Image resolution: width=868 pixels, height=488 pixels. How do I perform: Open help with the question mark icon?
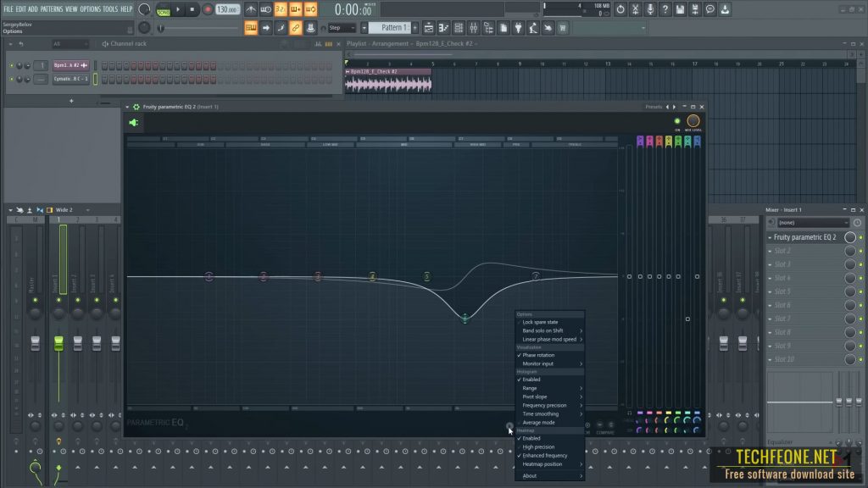click(x=665, y=9)
